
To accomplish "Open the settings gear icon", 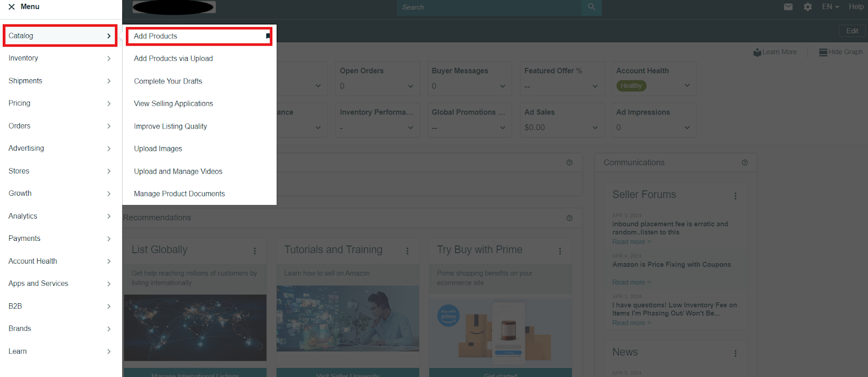I will (x=808, y=7).
